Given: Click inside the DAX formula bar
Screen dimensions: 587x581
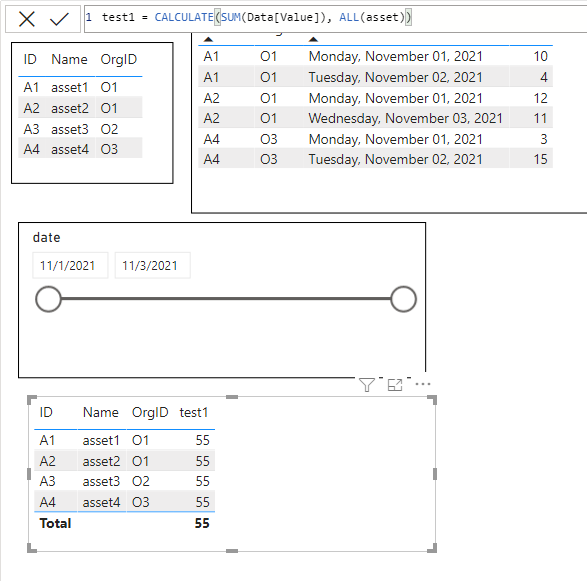Looking at the screenshot, I should coord(335,19).
